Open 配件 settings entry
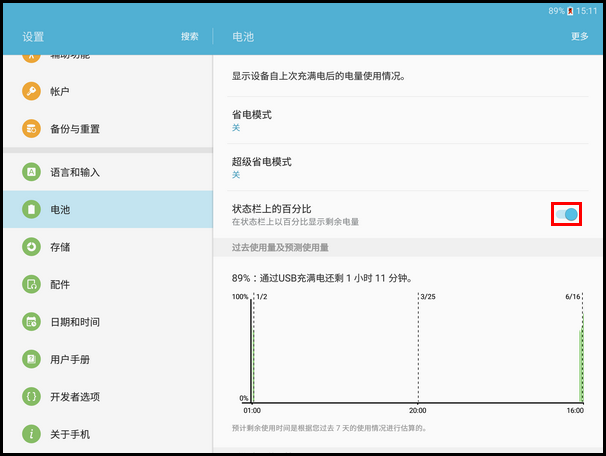Image resolution: width=606 pixels, height=456 pixels. 108,284
